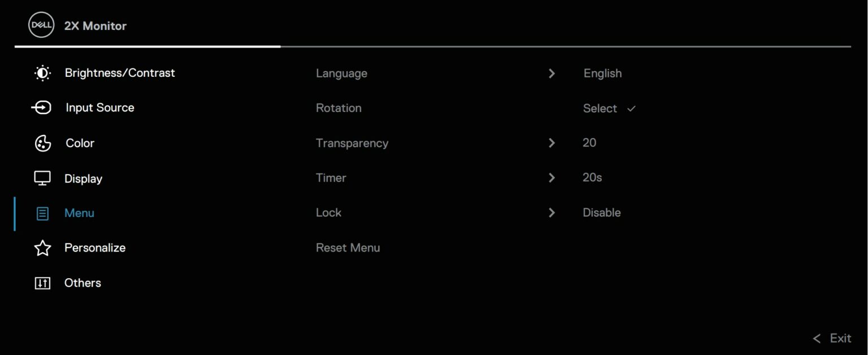Screen dimensions: 868x355
Task: Expand the Transparency option chevron
Action: point(552,143)
